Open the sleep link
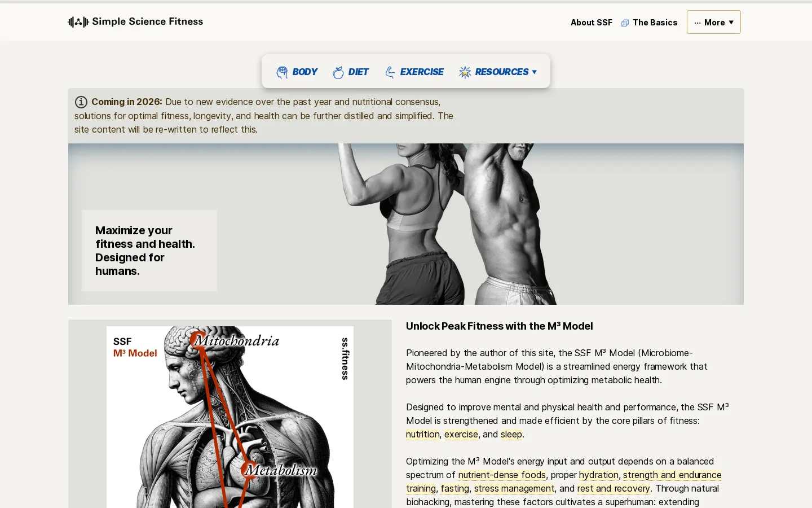This screenshot has height=508, width=812. 511,434
